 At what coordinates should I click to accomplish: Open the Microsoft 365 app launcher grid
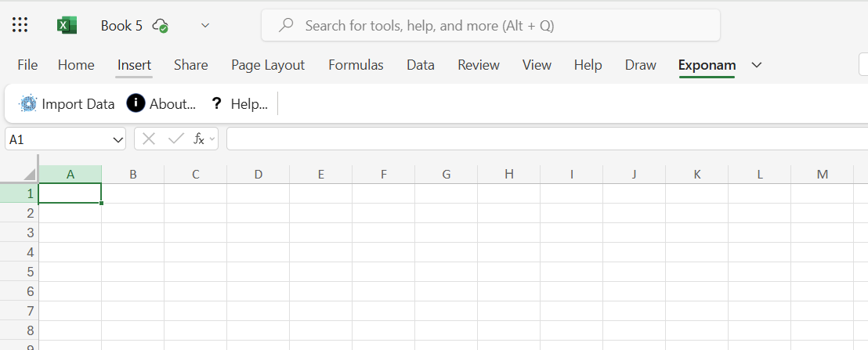[20, 25]
